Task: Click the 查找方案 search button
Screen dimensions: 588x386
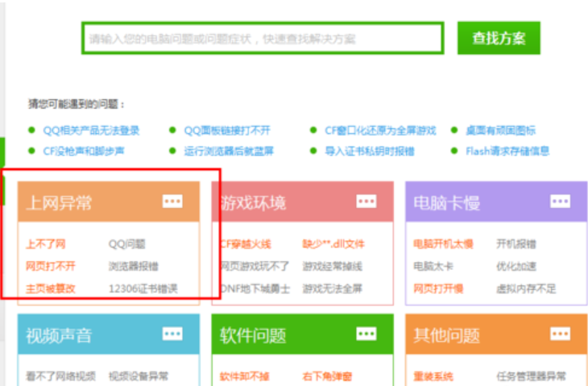Action: [498, 38]
